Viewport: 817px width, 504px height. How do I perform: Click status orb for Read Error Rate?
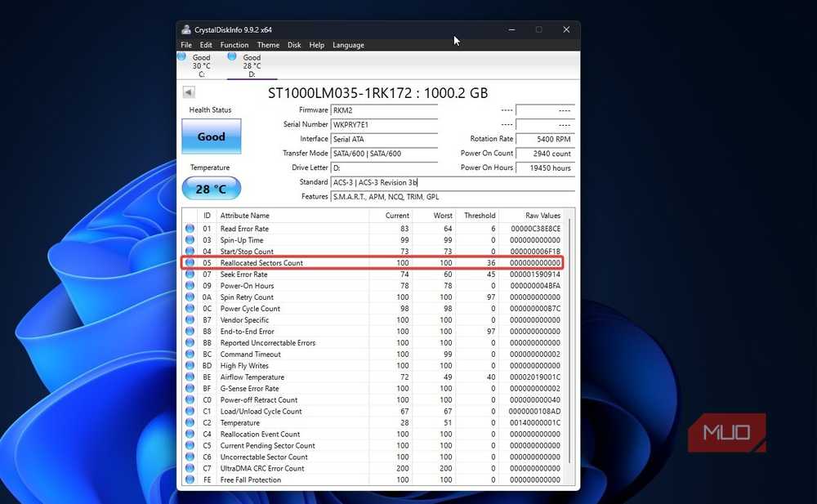pyautogui.click(x=190, y=228)
